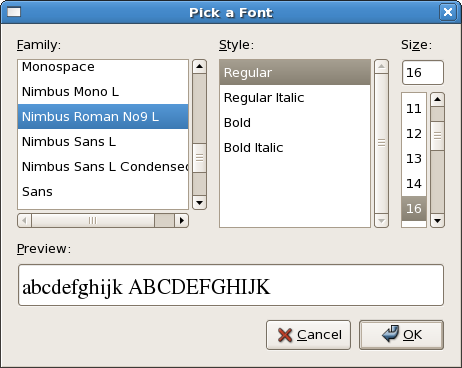Select Nimbus Roman No9 L family
The image size is (462, 368).
point(103,117)
